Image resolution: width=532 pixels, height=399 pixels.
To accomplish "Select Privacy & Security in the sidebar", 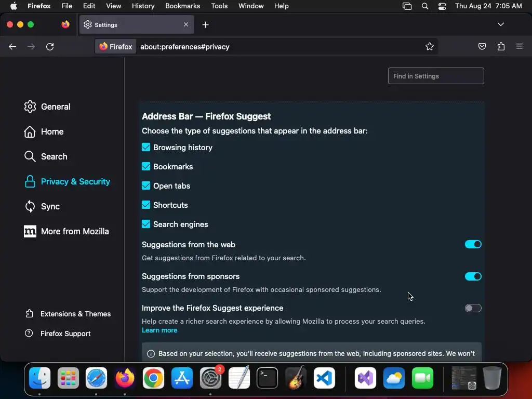I will tap(67, 181).
